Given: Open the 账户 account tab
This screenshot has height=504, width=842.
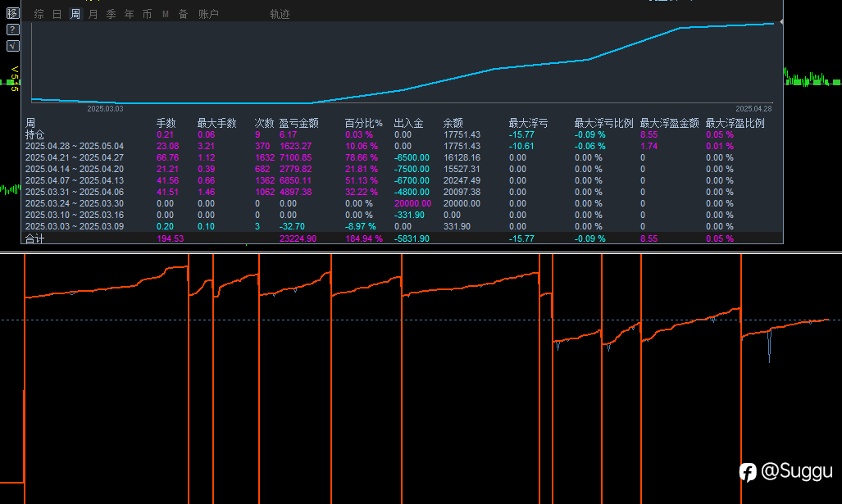Looking at the screenshot, I should coord(208,14).
